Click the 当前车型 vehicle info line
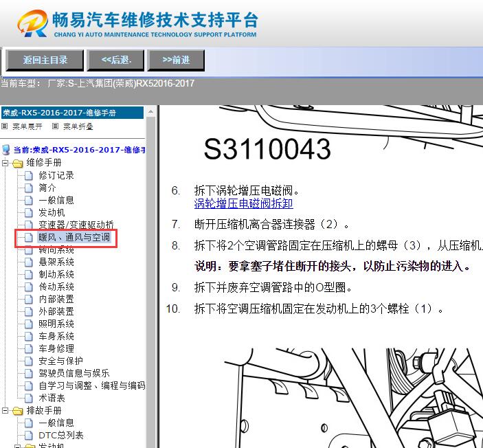483x448 pixels. tap(98, 84)
